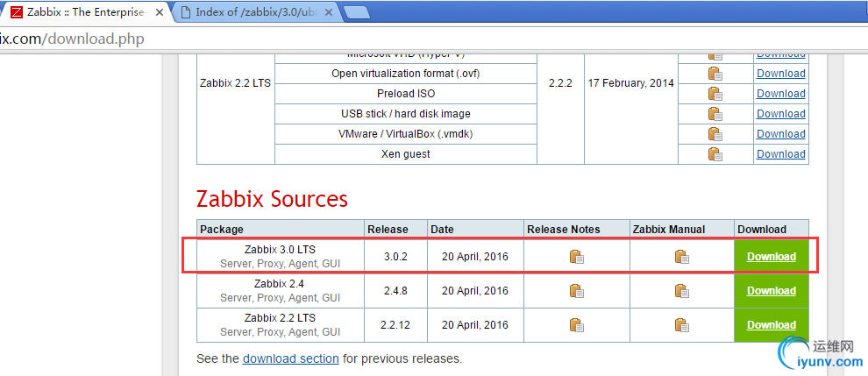Close the Zabbix :: The Enterprise tab
Screen dimensions: 868x376
pos(159,12)
